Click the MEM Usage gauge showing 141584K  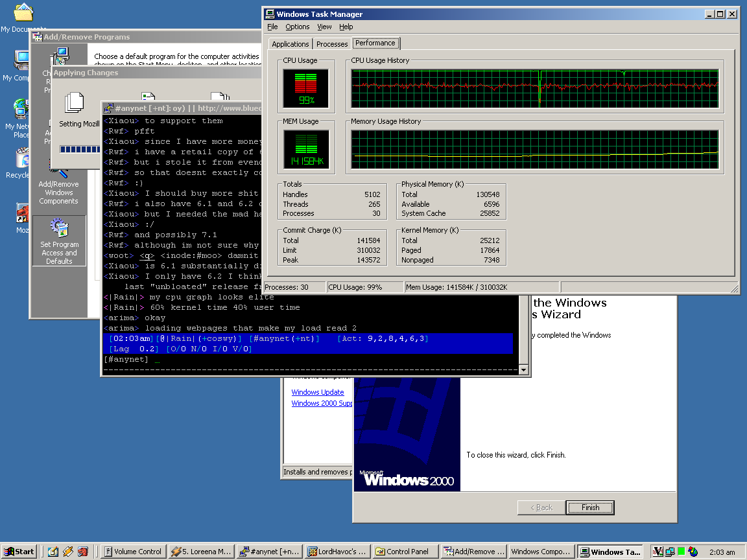click(306, 150)
